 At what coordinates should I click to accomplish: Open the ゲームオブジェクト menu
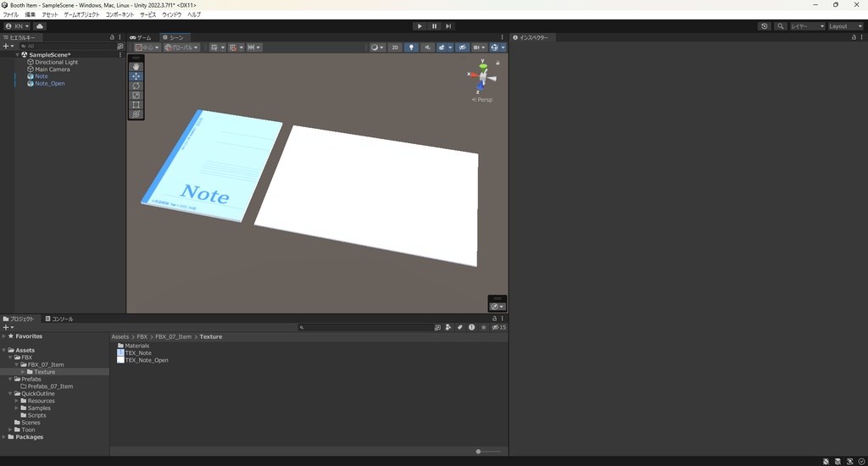[x=81, y=15]
